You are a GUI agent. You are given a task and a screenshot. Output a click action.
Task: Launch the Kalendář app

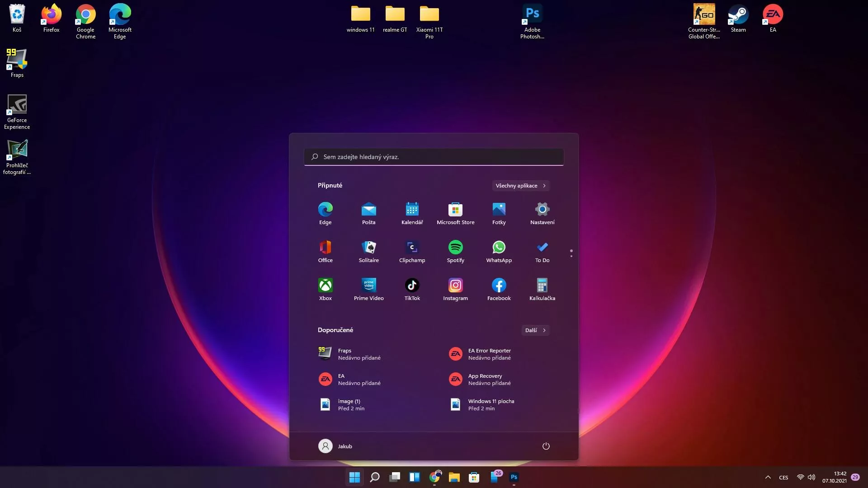point(412,213)
